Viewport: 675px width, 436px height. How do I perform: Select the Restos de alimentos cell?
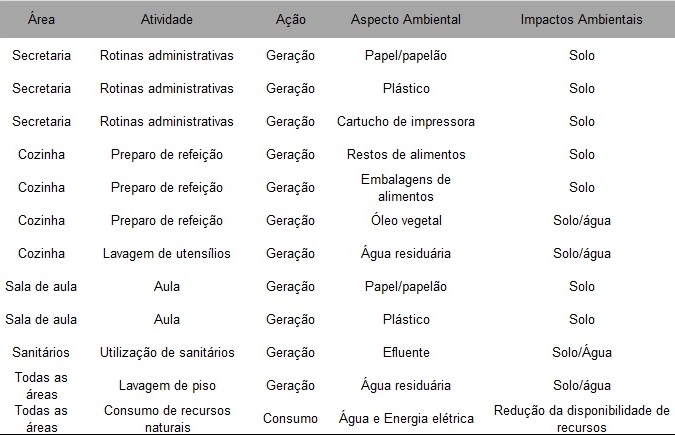[x=406, y=155]
